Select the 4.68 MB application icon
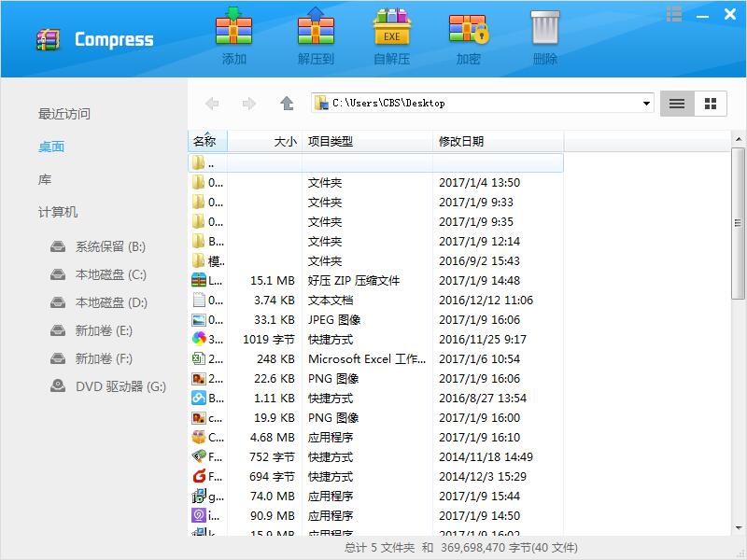Image resolution: width=747 pixels, height=560 pixels. click(x=199, y=437)
